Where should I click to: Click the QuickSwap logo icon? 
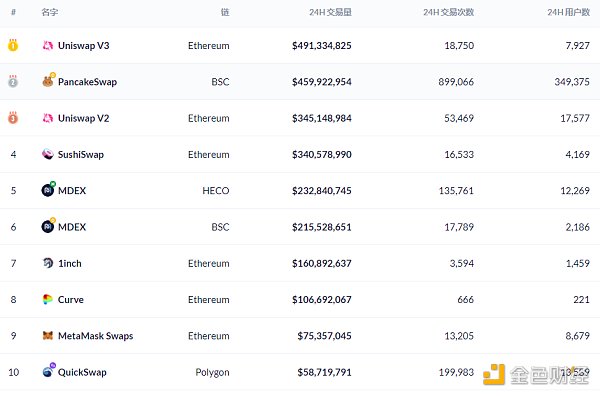click(49, 371)
